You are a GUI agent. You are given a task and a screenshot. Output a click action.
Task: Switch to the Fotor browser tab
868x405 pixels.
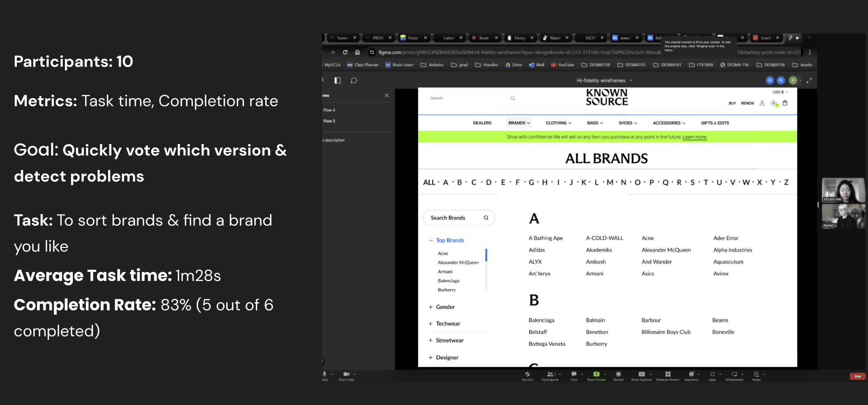[x=413, y=38]
